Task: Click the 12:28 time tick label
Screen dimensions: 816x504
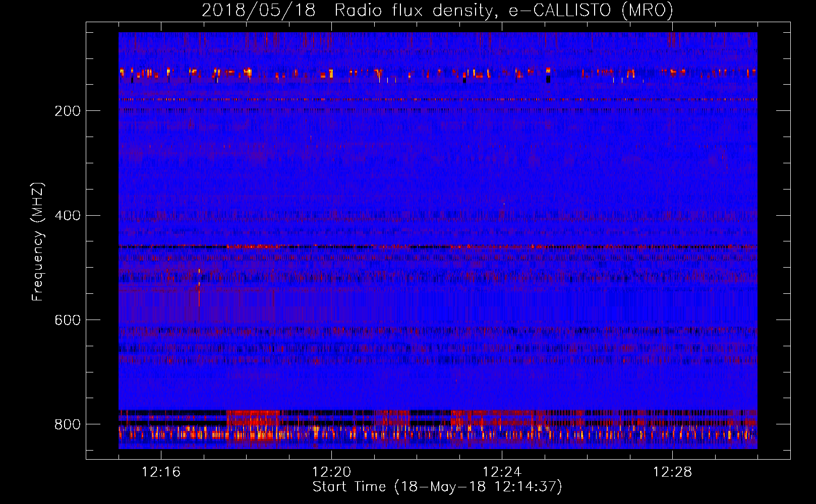Action: 672,472
